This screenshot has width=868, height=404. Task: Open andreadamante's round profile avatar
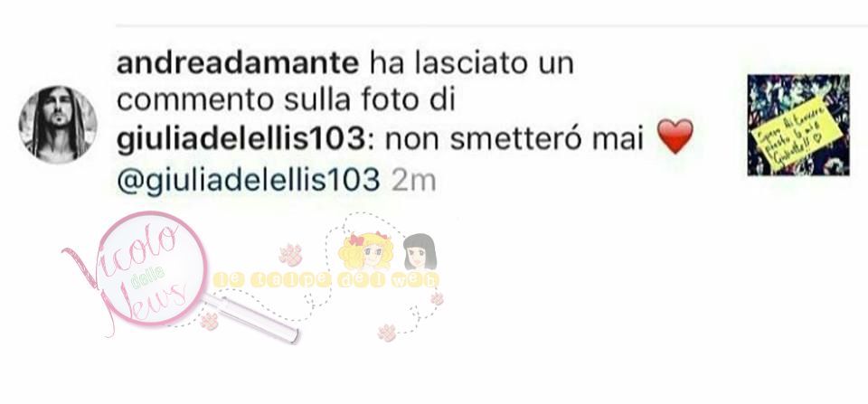pyautogui.click(x=58, y=125)
